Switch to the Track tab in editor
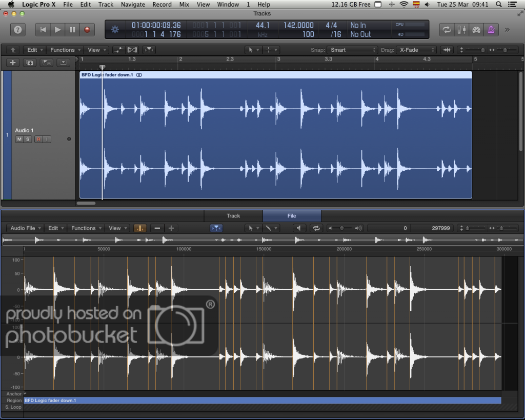Screen dimensions: 525x420 pos(233,216)
